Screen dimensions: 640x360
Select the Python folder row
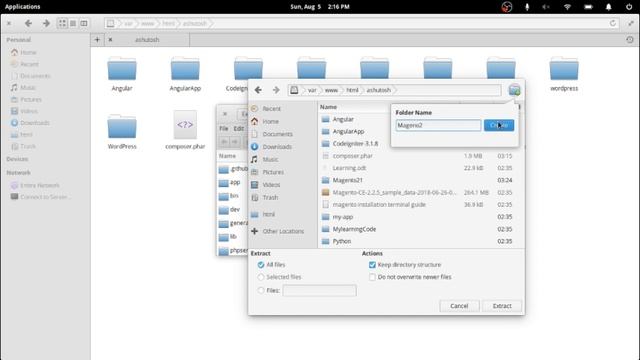tap(420, 241)
